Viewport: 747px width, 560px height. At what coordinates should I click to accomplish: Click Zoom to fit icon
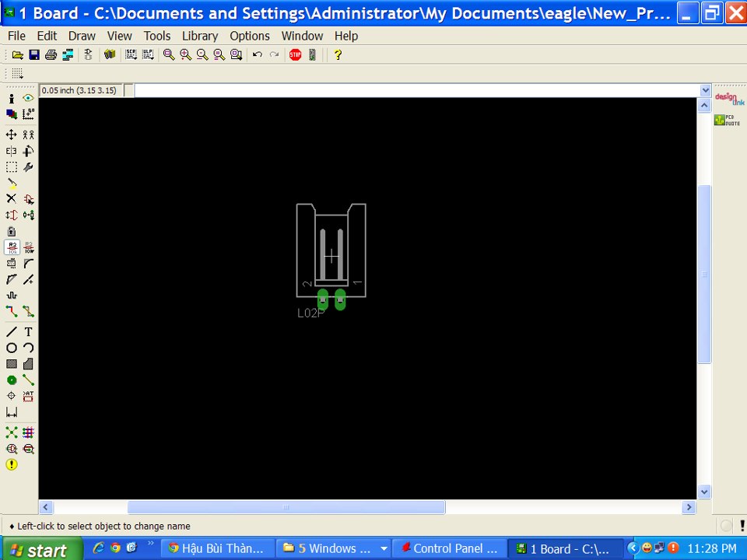[x=169, y=54]
